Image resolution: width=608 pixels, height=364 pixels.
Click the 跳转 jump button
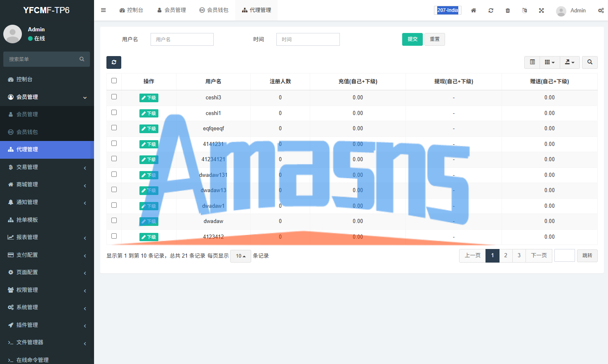tap(587, 256)
